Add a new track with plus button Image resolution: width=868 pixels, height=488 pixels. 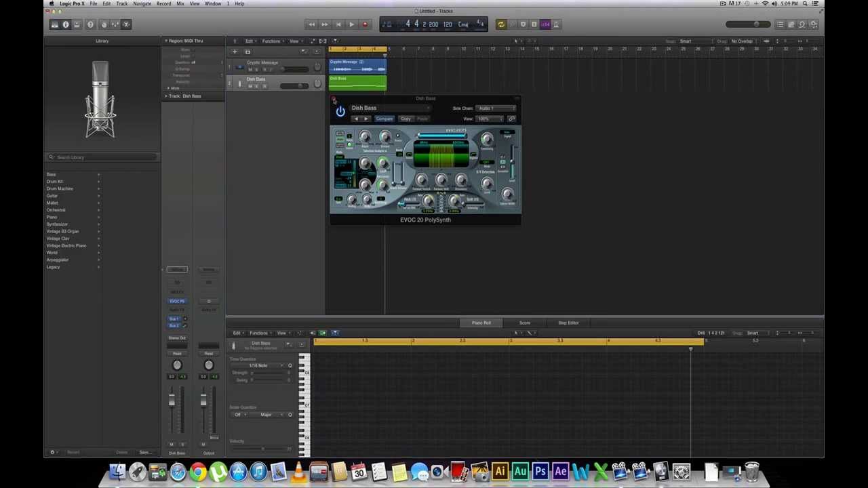click(235, 52)
